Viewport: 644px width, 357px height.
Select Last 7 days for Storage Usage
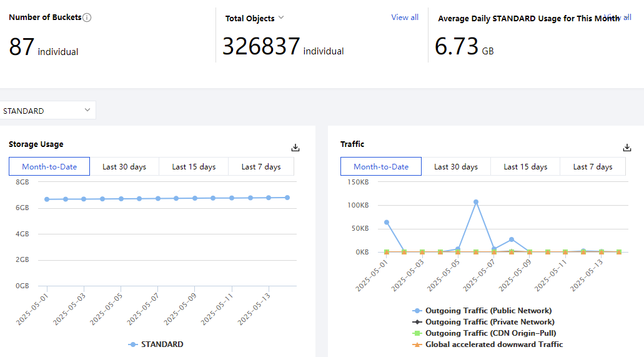click(x=261, y=167)
